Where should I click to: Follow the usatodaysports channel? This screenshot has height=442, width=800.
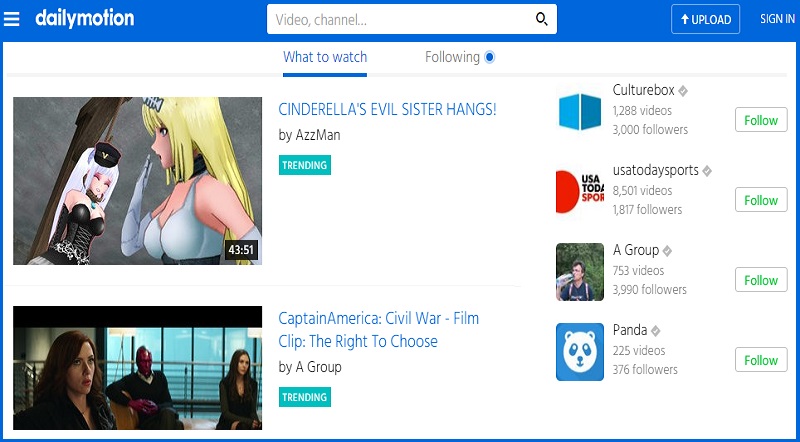click(x=761, y=200)
